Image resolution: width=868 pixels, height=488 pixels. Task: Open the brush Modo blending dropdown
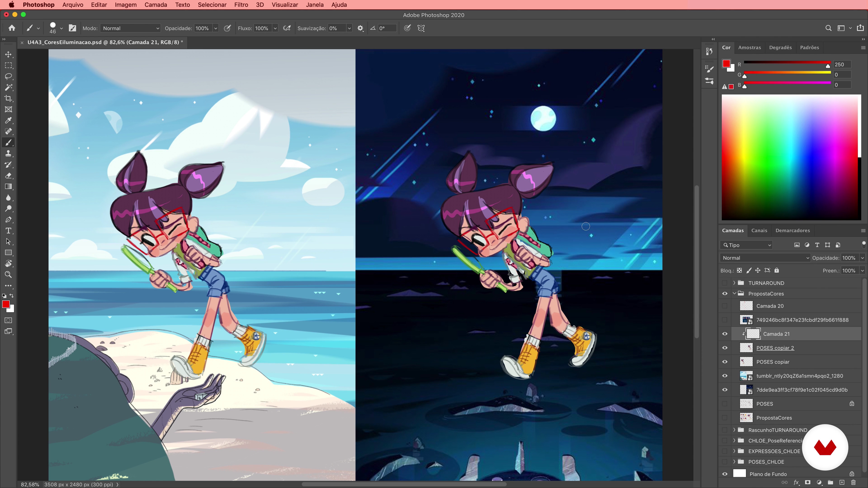(x=131, y=28)
